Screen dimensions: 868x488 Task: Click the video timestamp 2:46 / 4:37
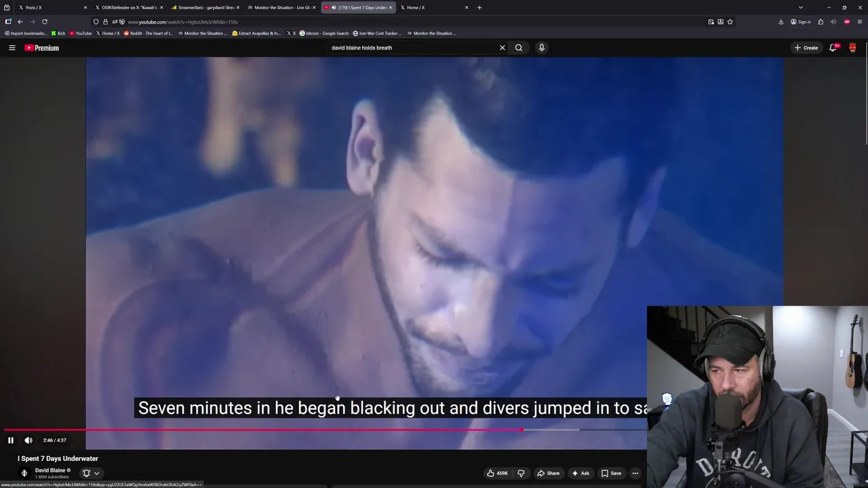point(55,440)
